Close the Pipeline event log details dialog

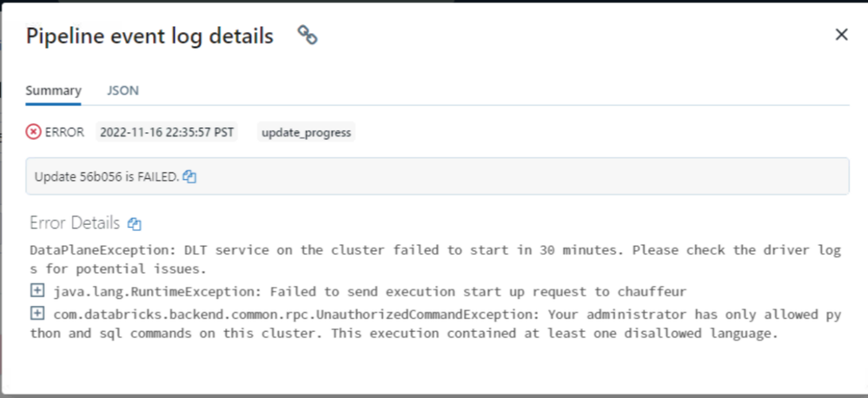coord(840,35)
